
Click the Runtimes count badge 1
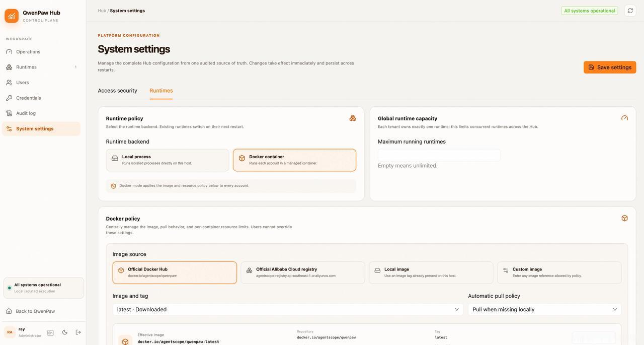75,67
